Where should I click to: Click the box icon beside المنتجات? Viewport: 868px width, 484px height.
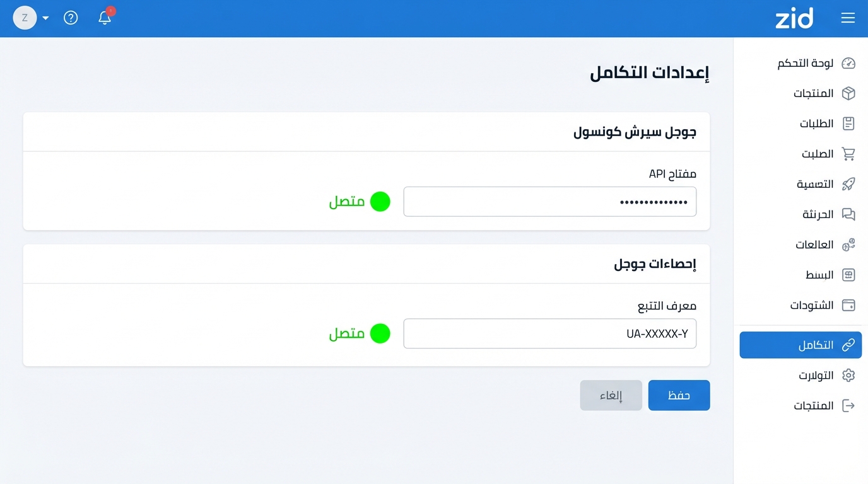[848, 93]
